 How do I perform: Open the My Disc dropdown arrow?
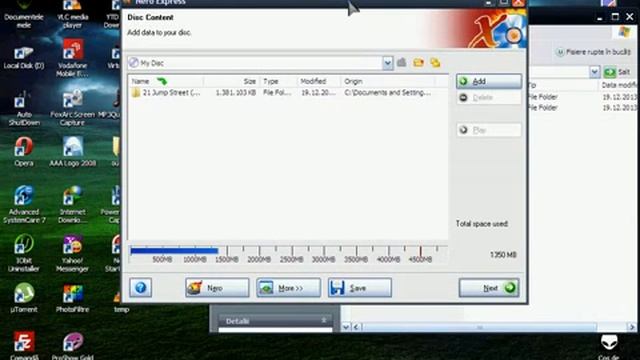387,63
